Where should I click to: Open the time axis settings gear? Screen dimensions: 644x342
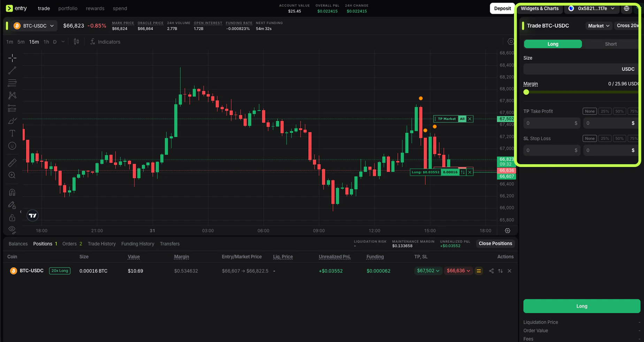[x=507, y=230]
